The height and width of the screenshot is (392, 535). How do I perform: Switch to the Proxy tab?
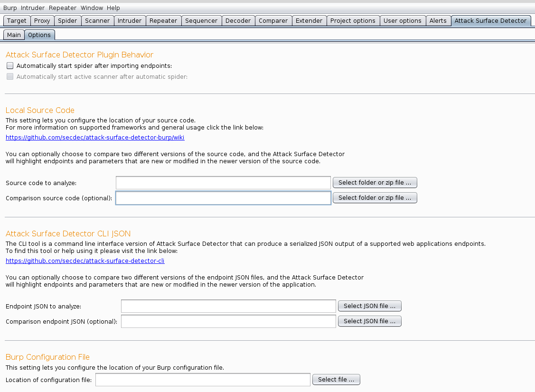(x=42, y=21)
